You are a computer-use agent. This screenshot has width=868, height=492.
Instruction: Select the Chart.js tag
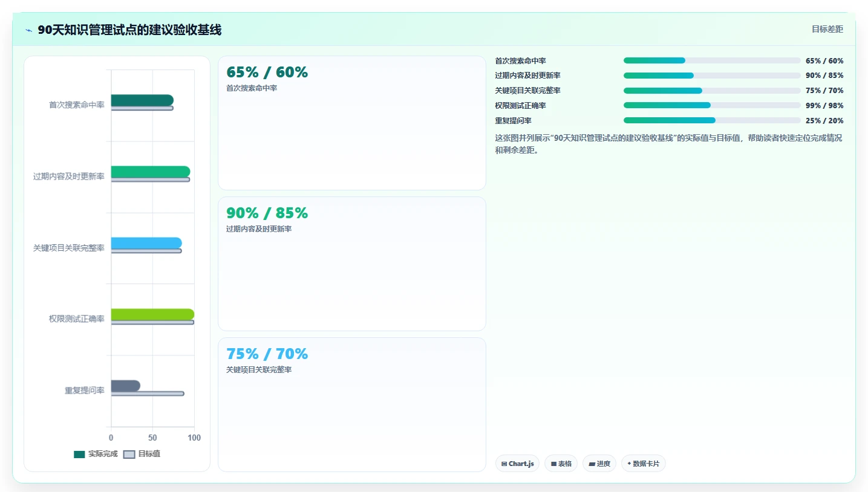517,464
